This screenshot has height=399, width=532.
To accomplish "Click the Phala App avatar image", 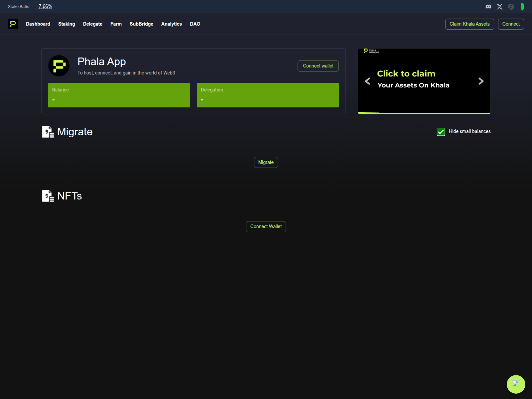I will (59, 66).
